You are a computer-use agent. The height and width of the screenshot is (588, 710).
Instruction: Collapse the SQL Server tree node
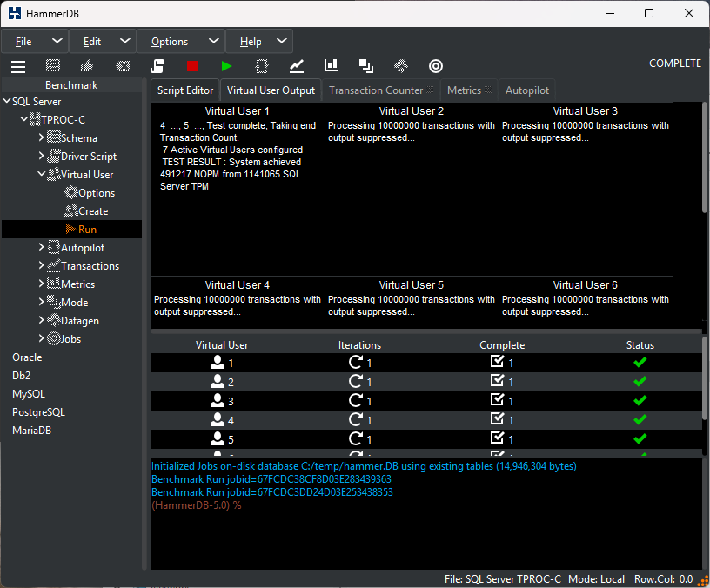(x=7, y=102)
